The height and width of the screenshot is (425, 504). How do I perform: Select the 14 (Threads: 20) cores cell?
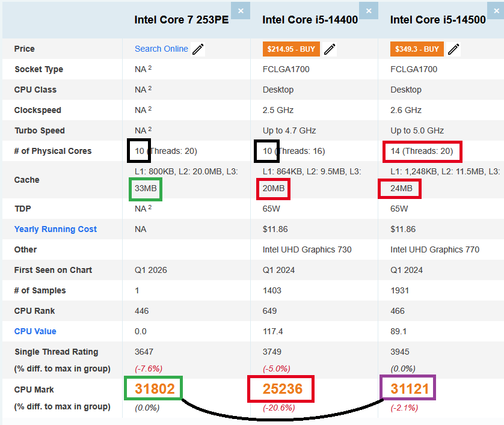tap(422, 151)
